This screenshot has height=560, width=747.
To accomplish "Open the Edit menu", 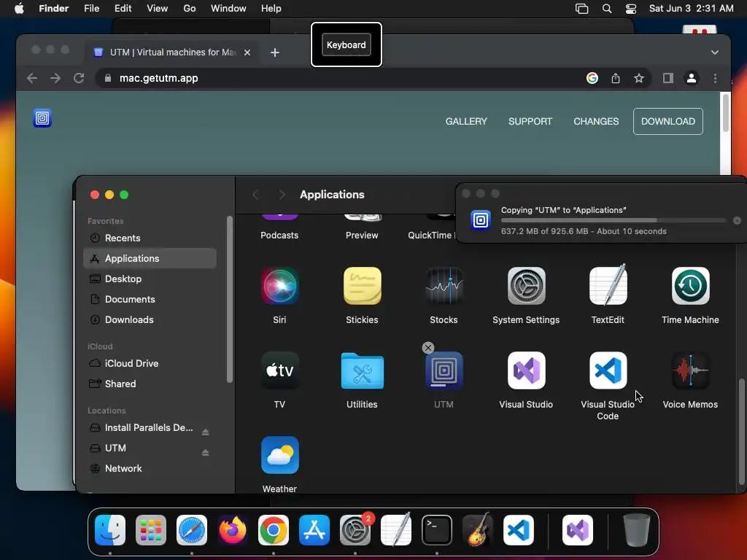I will coord(123,9).
